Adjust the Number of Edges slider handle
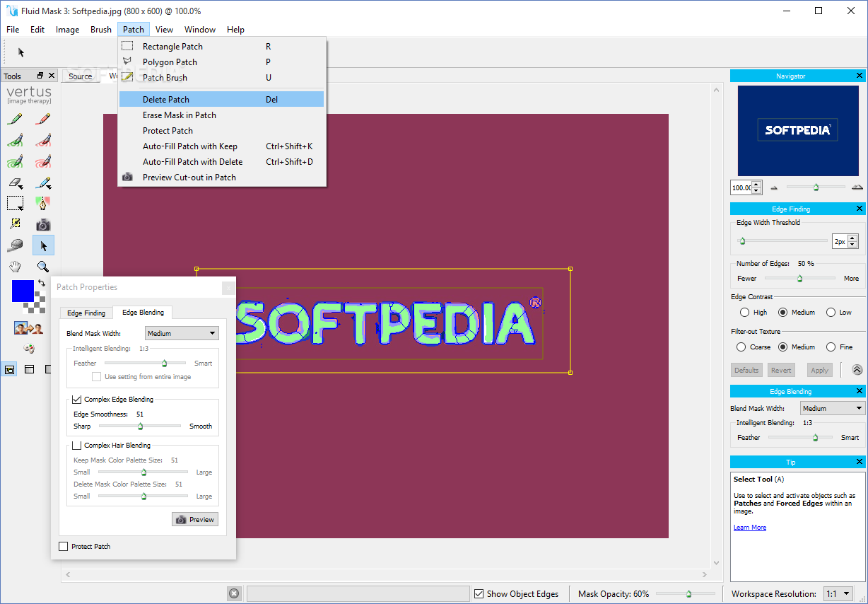Image resolution: width=868 pixels, height=604 pixels. point(799,278)
